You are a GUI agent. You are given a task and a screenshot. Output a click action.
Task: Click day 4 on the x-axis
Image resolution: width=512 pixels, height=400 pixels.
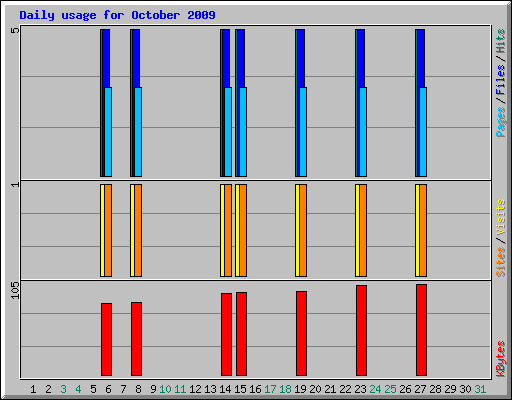pyautogui.click(x=78, y=389)
